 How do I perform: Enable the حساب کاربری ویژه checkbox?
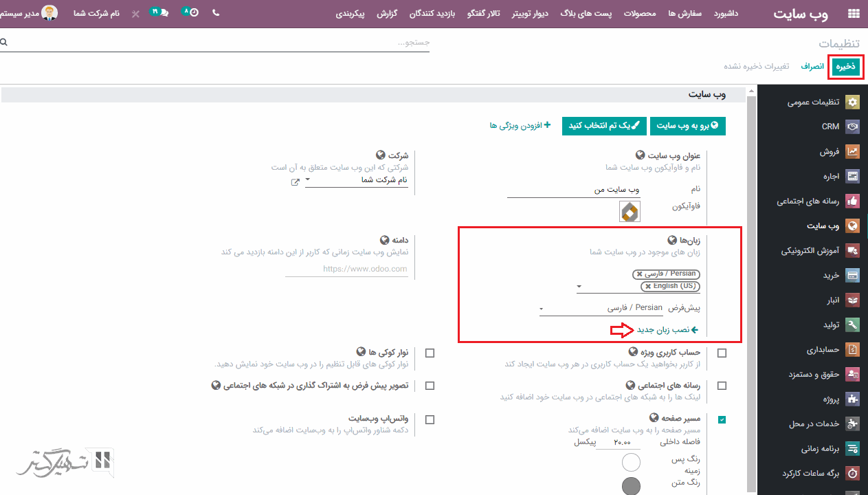click(x=722, y=353)
